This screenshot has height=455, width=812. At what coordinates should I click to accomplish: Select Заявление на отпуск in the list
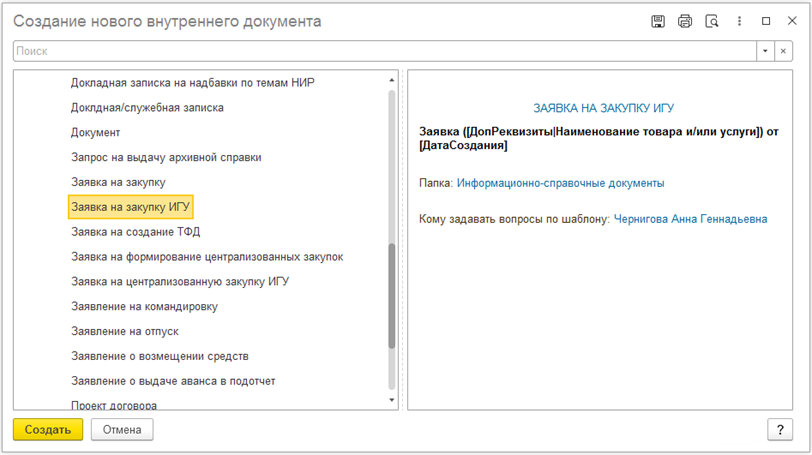click(125, 331)
